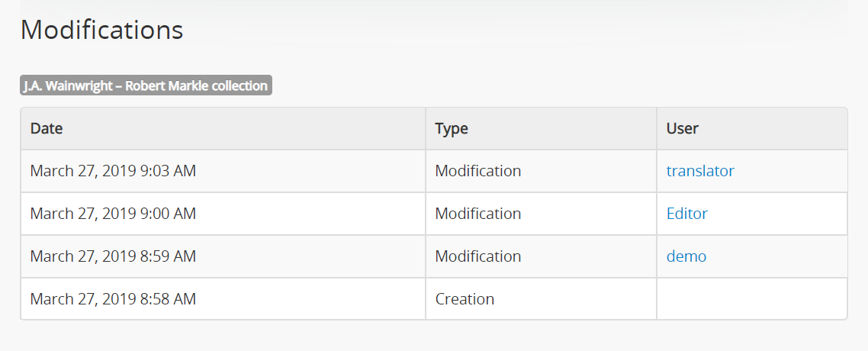Viewport: 868px width, 351px height.
Task: Click Modification type in demo row
Action: click(478, 256)
